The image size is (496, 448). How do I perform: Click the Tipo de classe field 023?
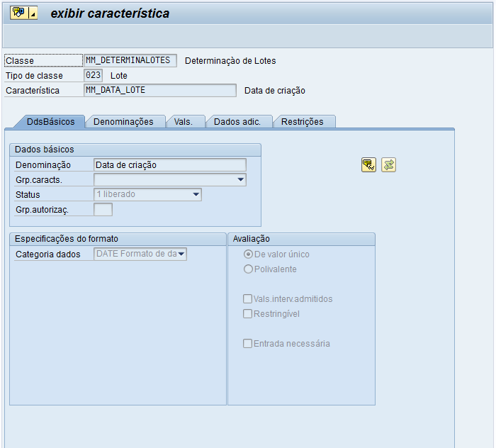tap(93, 75)
